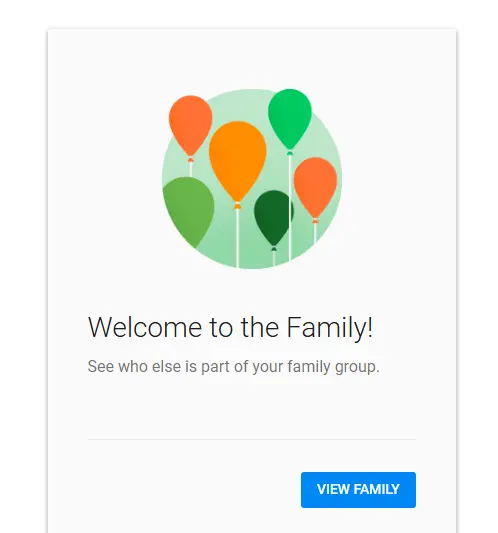Click red-orange balloon right of dark green balloon
The height and width of the screenshot is (533, 498).
tap(315, 187)
